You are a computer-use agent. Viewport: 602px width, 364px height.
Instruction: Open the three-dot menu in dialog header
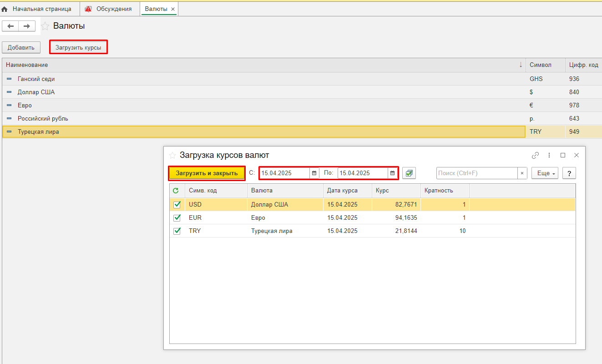click(549, 155)
